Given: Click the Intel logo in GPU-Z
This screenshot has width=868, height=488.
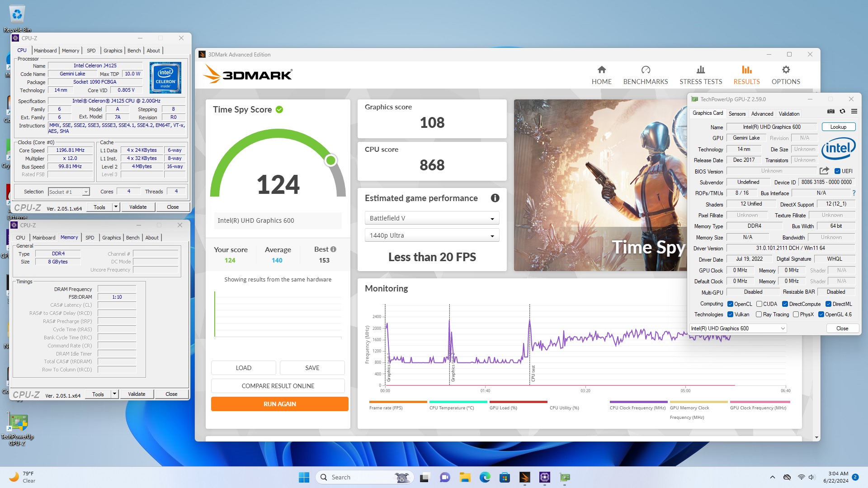Looking at the screenshot, I should click(x=838, y=148).
